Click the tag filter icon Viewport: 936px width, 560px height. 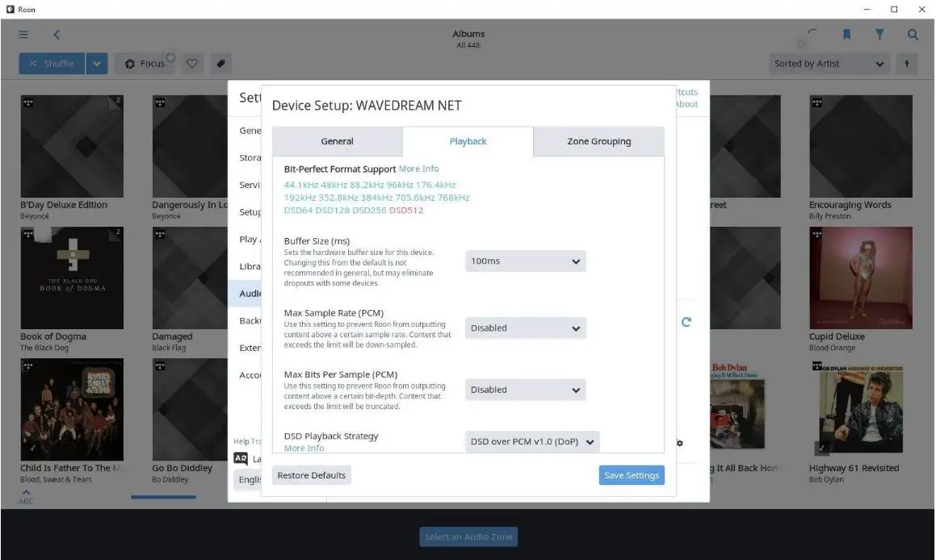220,63
